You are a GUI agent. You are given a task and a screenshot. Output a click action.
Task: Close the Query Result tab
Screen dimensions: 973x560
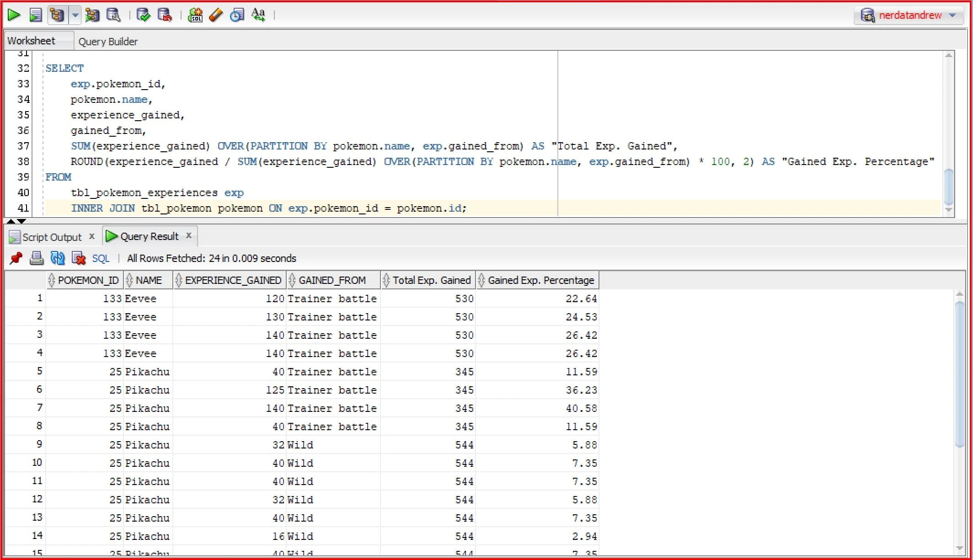pos(189,235)
